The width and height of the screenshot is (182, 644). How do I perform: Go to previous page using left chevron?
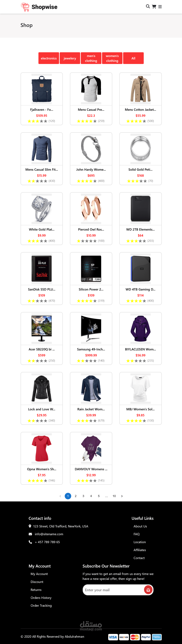60,496
